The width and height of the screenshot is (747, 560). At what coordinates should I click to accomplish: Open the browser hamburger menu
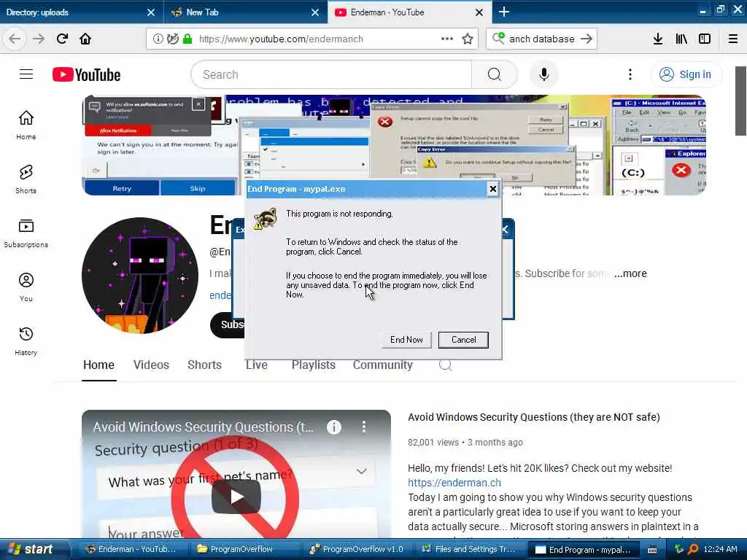(733, 39)
